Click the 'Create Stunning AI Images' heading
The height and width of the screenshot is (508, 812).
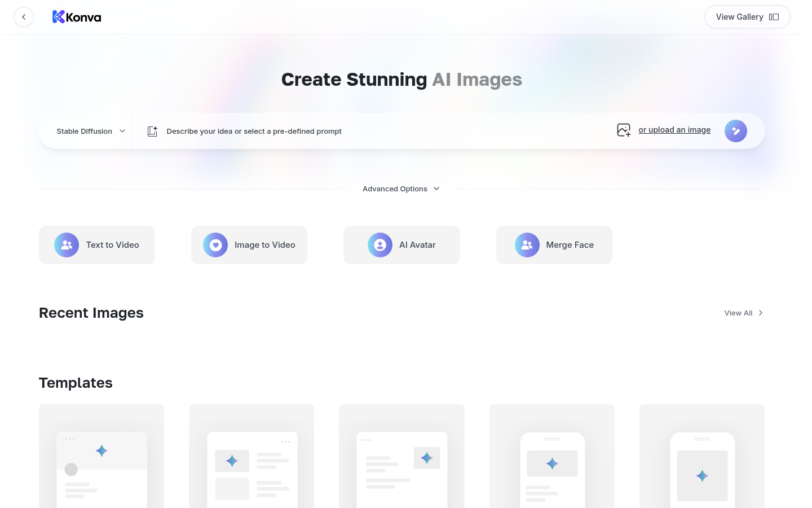coord(401,80)
